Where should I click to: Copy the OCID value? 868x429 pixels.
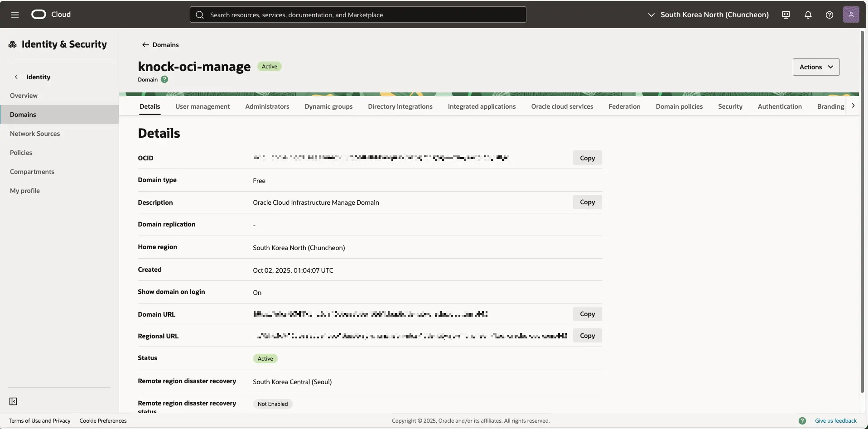[x=587, y=158]
